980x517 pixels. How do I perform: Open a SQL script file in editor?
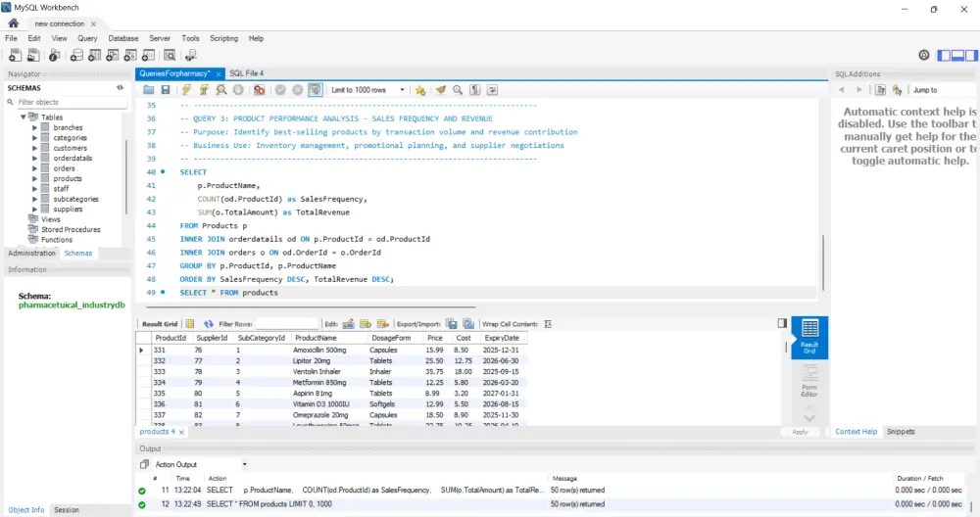[x=148, y=90]
